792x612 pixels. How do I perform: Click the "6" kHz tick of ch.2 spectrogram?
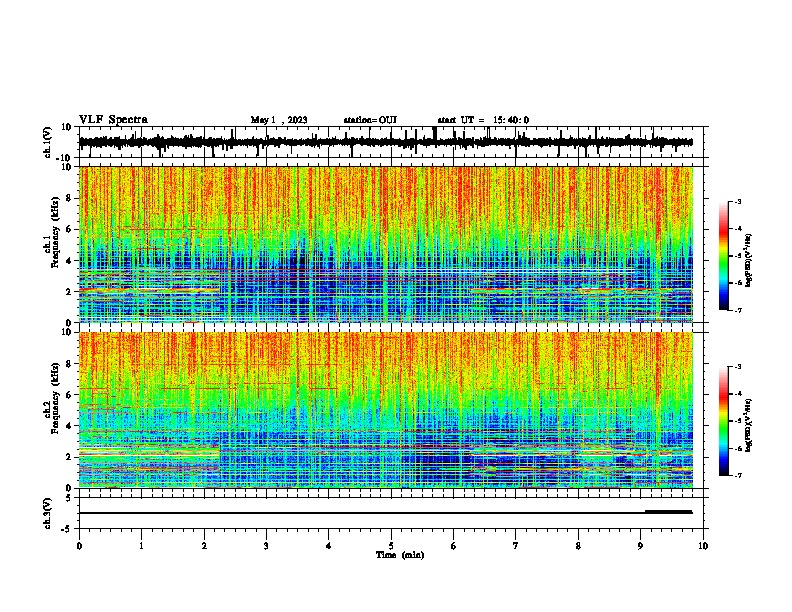[68, 395]
